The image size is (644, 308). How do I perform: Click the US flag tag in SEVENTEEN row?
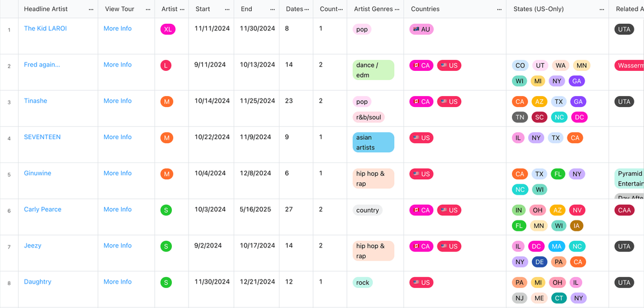pyautogui.click(x=421, y=138)
